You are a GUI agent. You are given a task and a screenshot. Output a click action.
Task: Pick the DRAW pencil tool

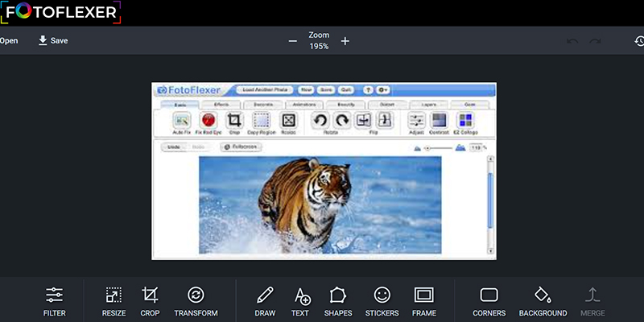(x=265, y=302)
